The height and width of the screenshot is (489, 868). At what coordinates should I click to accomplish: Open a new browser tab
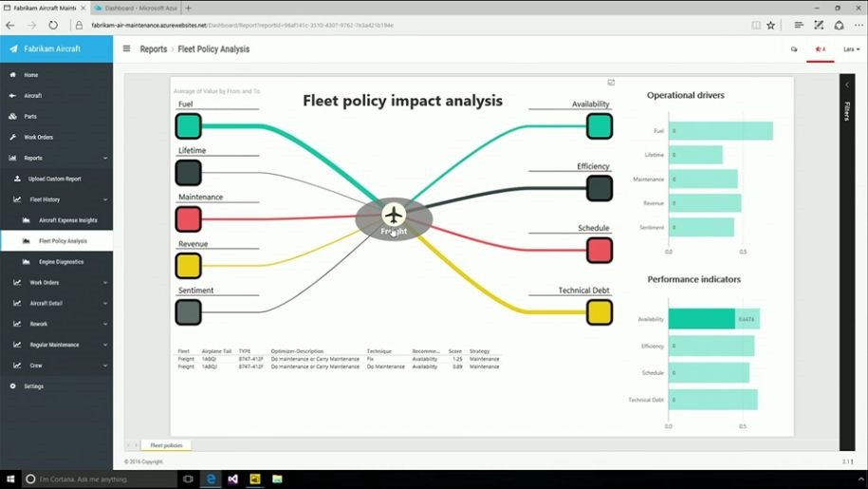(188, 9)
